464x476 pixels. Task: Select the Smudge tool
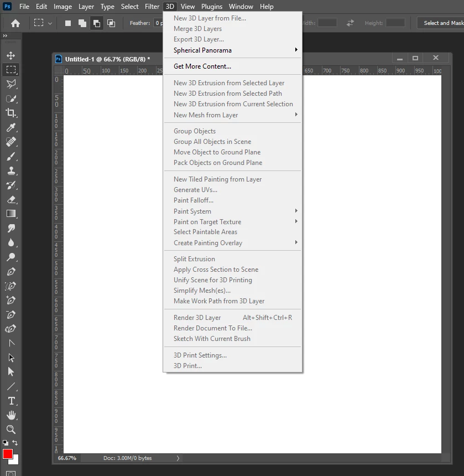coord(11,228)
